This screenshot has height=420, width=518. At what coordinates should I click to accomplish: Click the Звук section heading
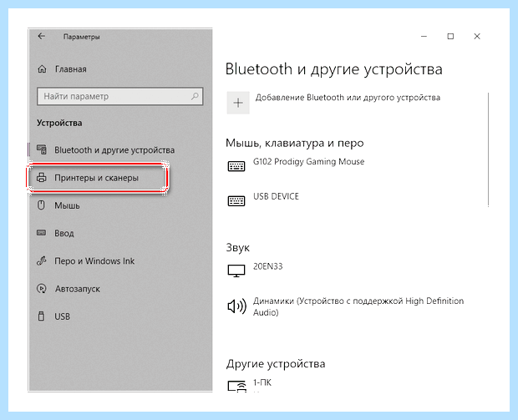tap(238, 248)
